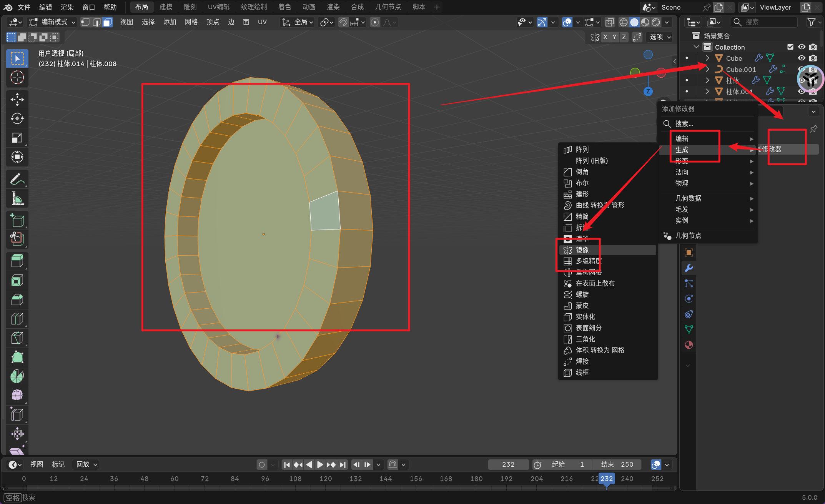This screenshot has height=504, width=825.
Task: Click frame 232 marker on timeline
Action: pyautogui.click(x=606, y=479)
